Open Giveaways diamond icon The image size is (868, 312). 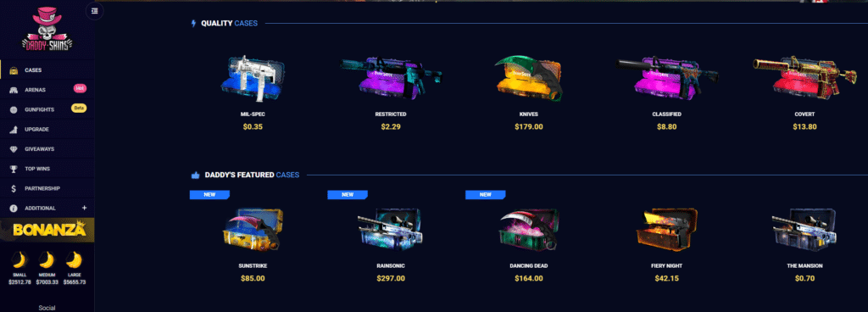pyautogui.click(x=14, y=149)
